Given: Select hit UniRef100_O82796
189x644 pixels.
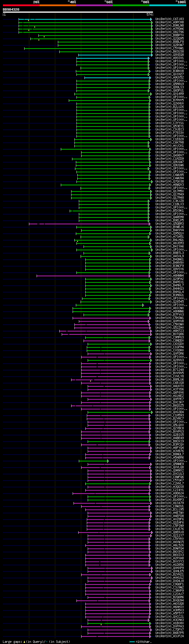Looking at the screenshot, I should coord(170,32).
